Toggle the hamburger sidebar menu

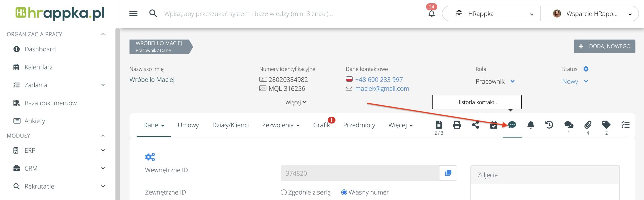pos(133,14)
